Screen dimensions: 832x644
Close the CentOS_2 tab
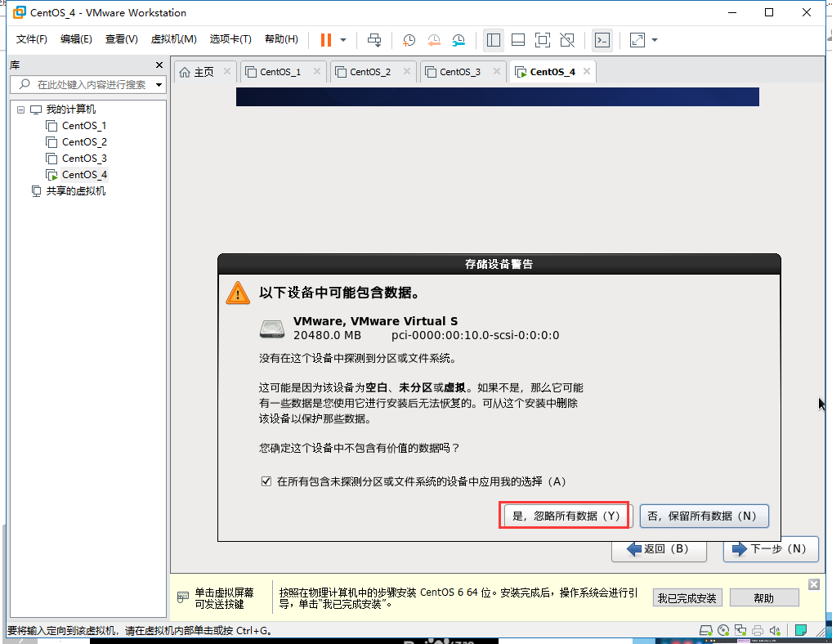(x=406, y=71)
